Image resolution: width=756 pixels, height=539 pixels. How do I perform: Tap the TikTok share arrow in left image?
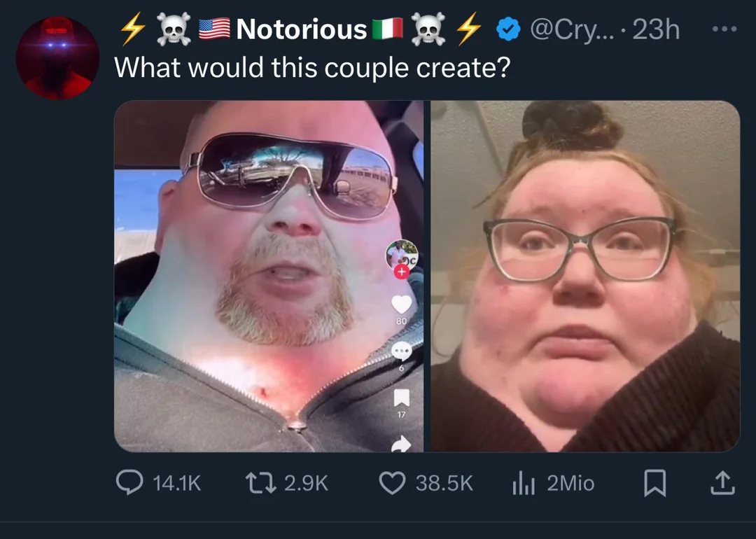pyautogui.click(x=401, y=444)
